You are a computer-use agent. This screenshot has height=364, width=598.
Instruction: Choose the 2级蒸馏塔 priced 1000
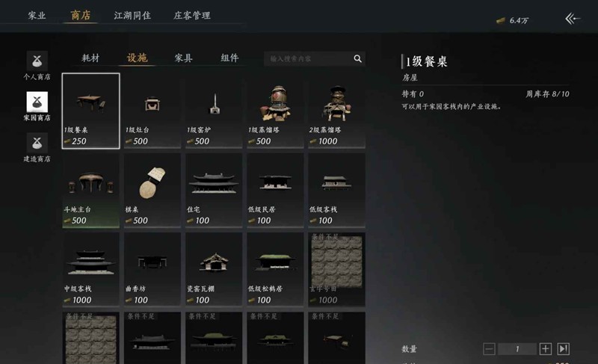[336, 111]
